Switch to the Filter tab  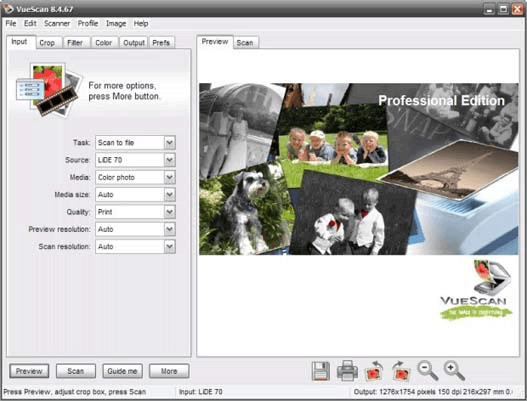(x=75, y=43)
